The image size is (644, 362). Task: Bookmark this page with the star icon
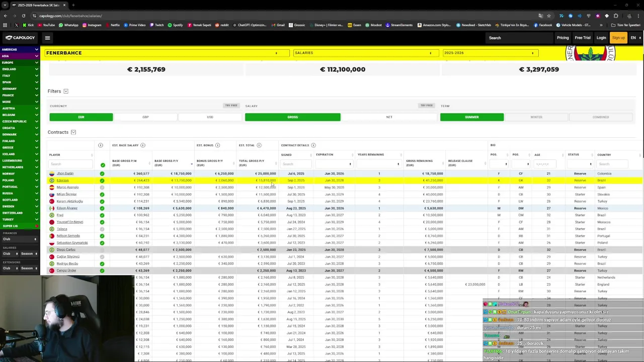click(x=549, y=16)
